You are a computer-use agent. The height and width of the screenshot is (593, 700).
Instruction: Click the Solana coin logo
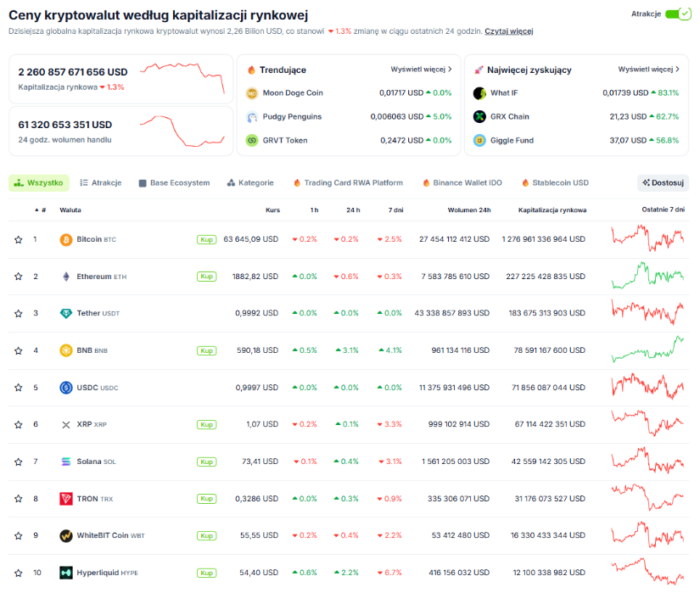(66, 462)
